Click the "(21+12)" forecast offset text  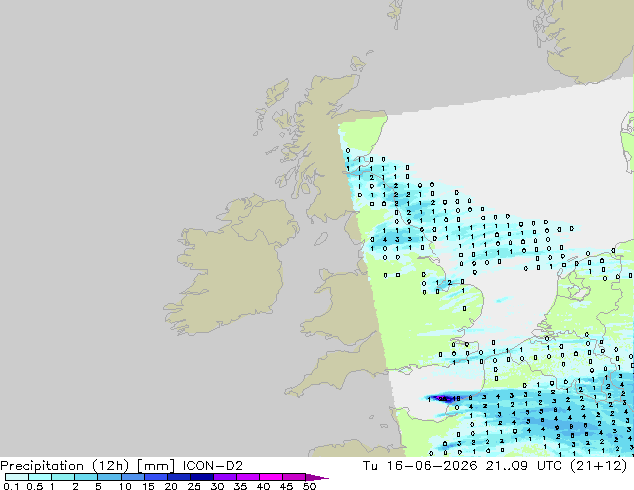[x=599, y=466]
